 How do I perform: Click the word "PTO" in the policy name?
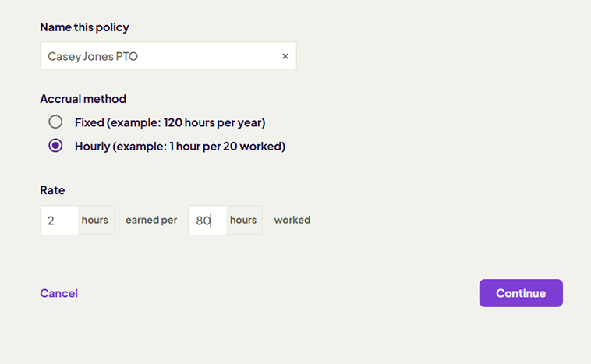[x=126, y=56]
